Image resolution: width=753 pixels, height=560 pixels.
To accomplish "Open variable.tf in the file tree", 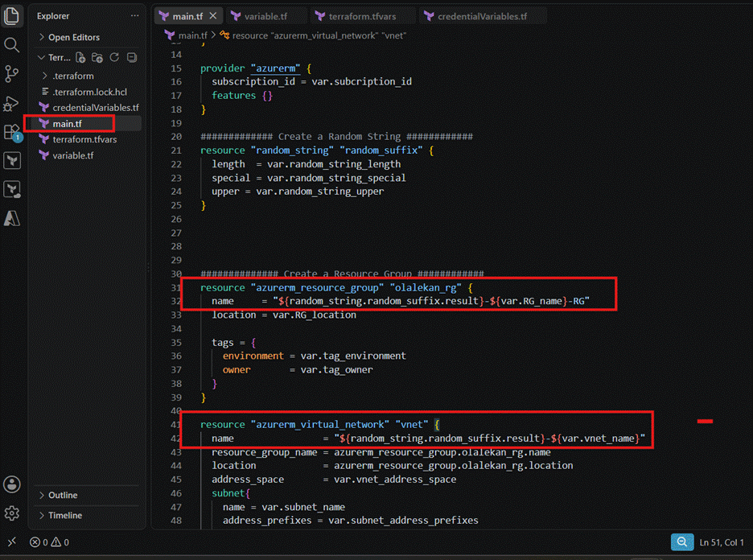I will point(73,155).
